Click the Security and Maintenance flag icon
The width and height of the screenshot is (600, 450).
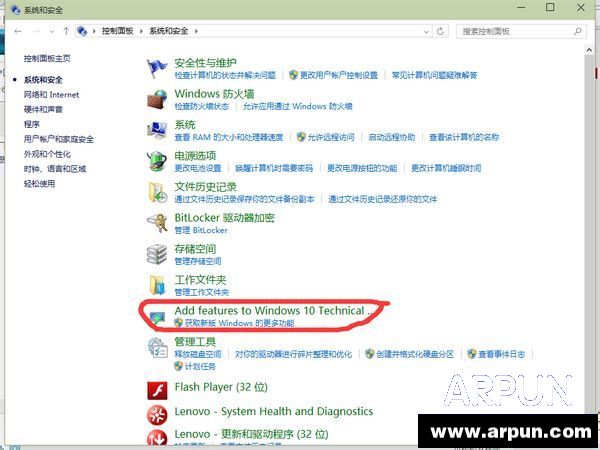157,68
